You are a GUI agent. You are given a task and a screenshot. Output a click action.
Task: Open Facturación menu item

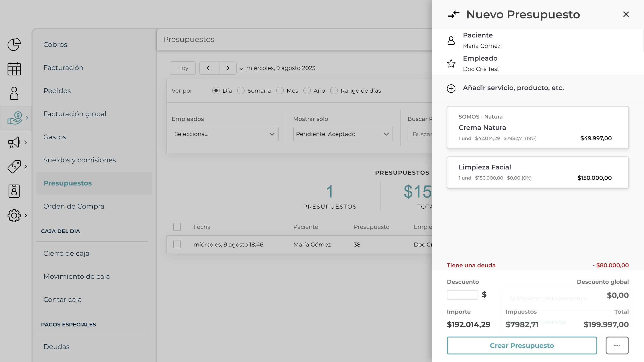click(x=63, y=67)
